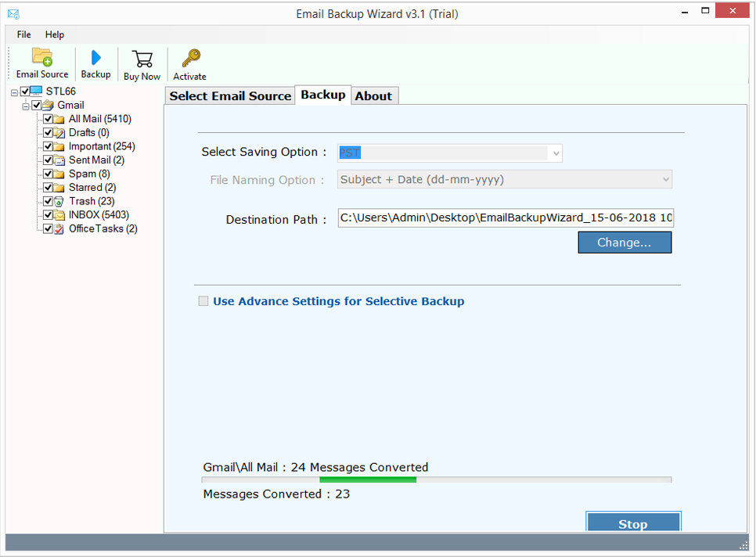The width and height of the screenshot is (756, 557).
Task: Select the Trash (23) folder label
Action: [92, 201]
